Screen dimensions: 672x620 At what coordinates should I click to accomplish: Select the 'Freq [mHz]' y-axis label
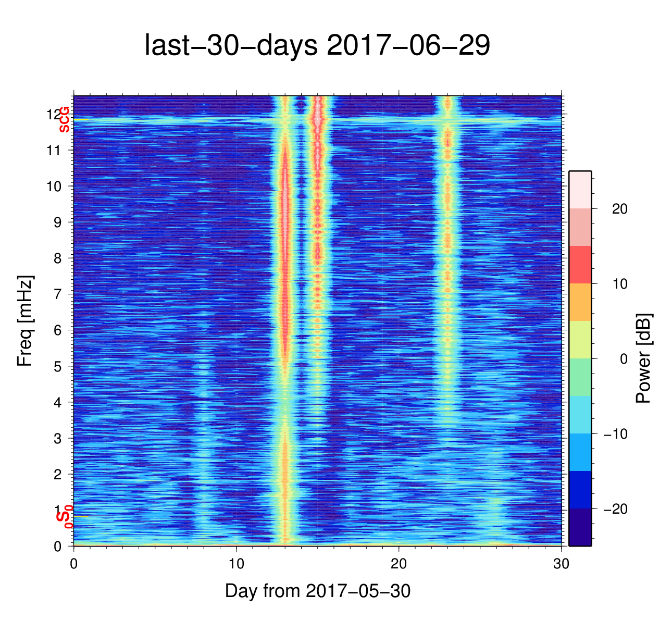(x=24, y=321)
